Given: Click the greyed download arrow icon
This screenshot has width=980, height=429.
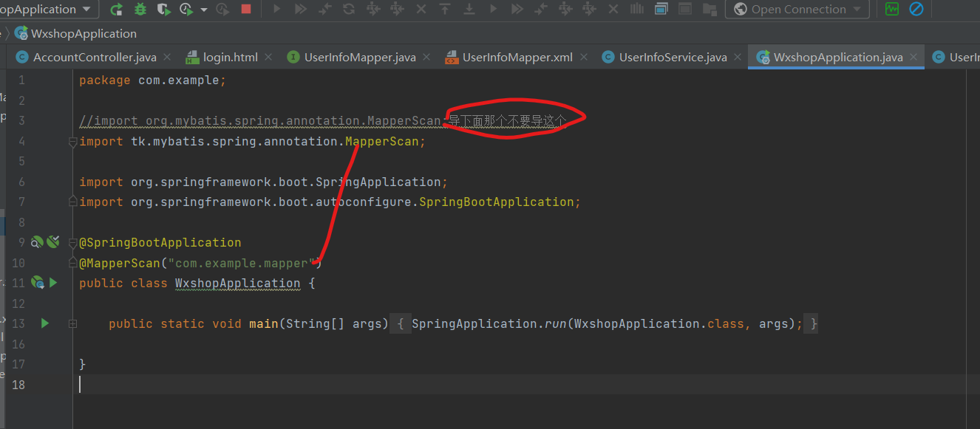Looking at the screenshot, I should (469, 10).
